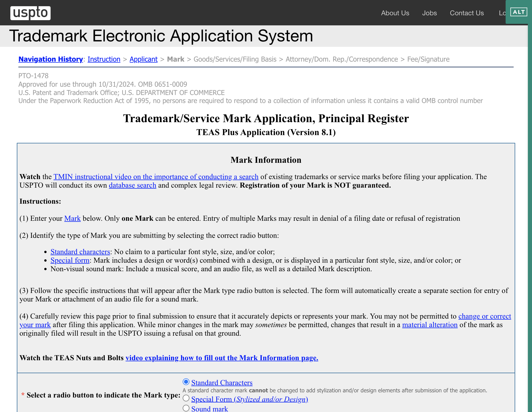Open the database search link
The height and width of the screenshot is (412, 532).
tap(132, 185)
